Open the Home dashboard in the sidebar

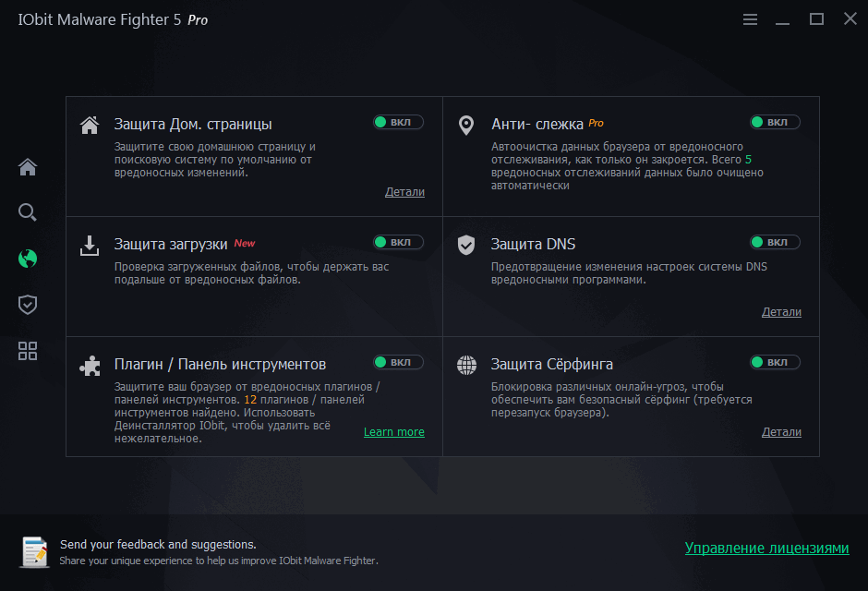click(27, 166)
